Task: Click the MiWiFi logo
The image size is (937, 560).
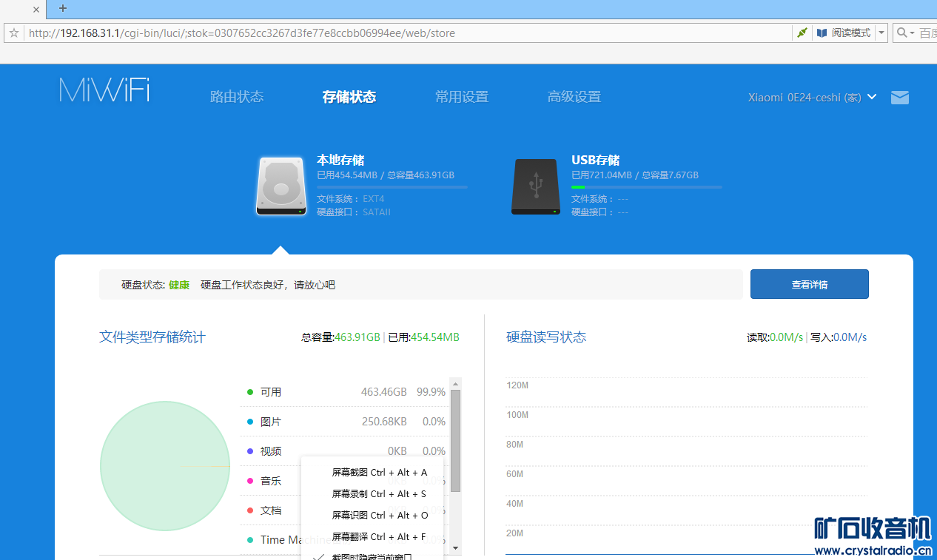Action: [x=104, y=90]
